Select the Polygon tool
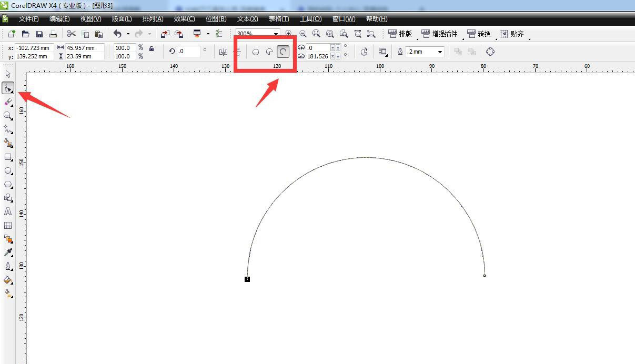The height and width of the screenshot is (364, 635). (8, 185)
